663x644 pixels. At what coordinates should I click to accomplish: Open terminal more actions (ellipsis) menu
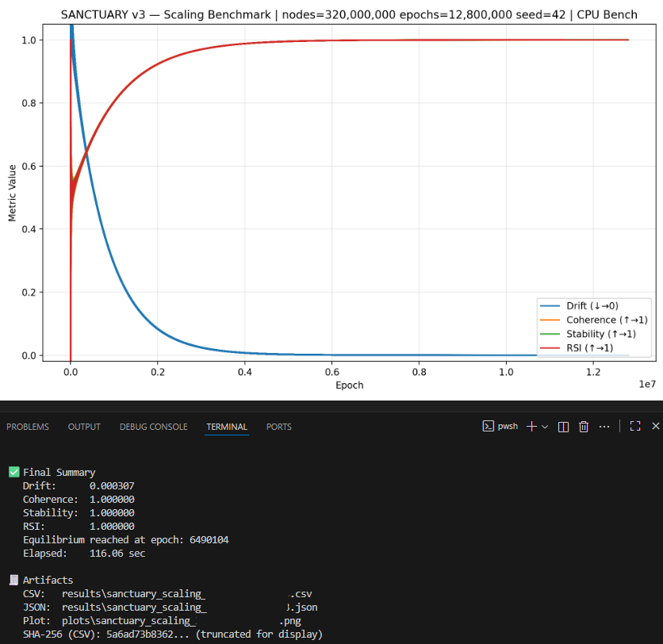(x=604, y=426)
